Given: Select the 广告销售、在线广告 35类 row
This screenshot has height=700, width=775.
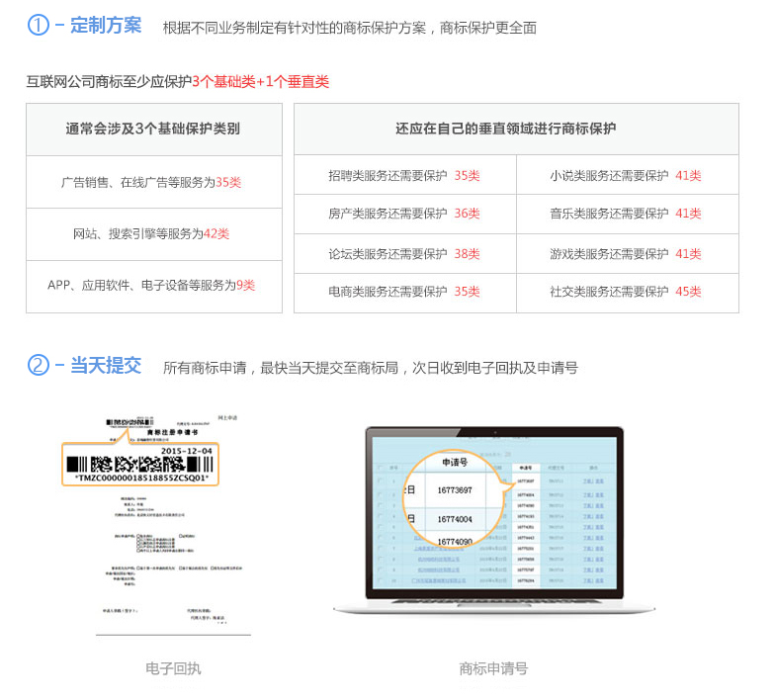Looking at the screenshot, I should coord(153,182).
